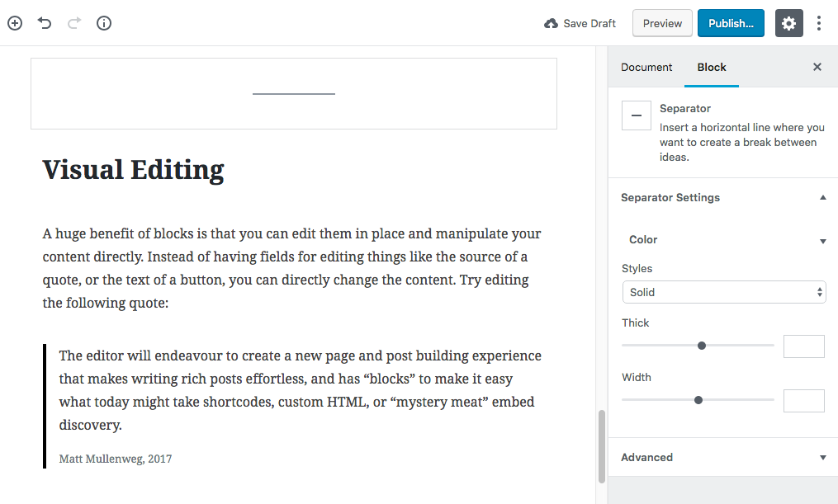Publish the post
838x504 pixels.
pyautogui.click(x=730, y=23)
